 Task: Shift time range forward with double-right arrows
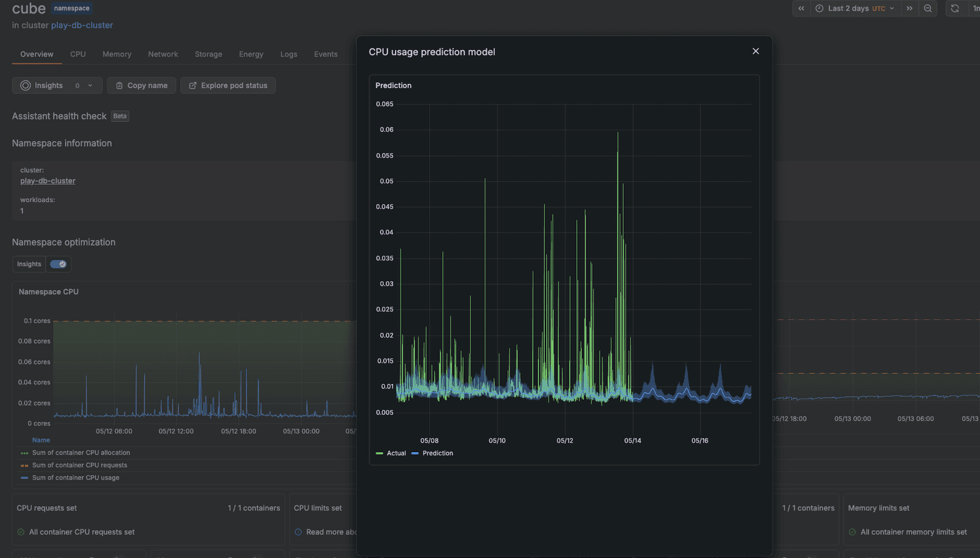910,8
